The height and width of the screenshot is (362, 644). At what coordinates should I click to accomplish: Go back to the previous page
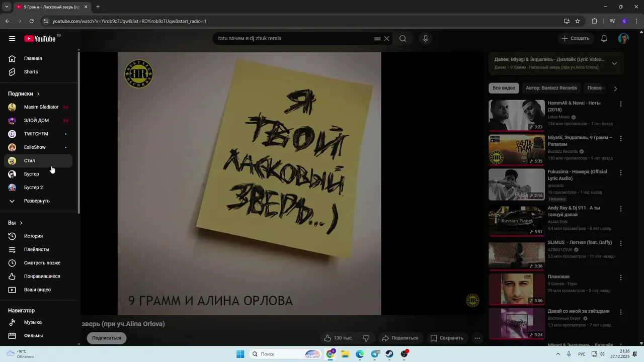8,21
